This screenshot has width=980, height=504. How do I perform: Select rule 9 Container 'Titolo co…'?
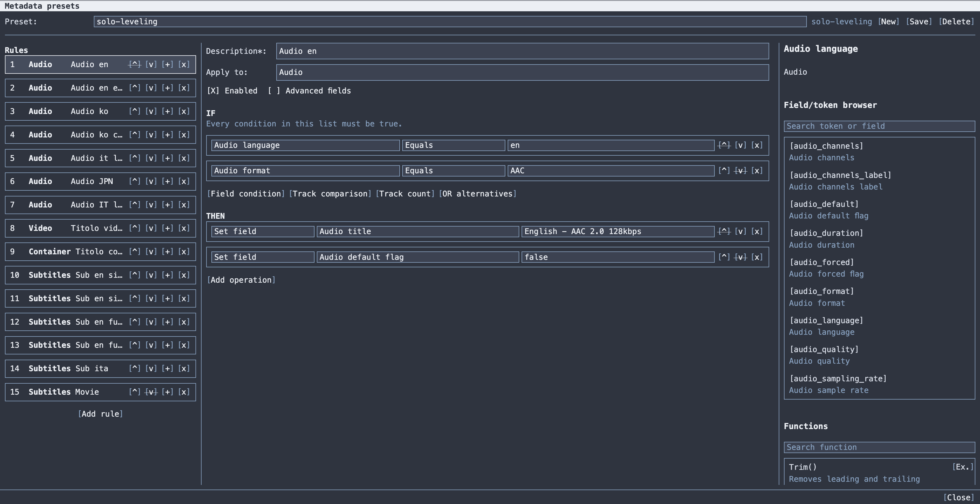point(100,252)
